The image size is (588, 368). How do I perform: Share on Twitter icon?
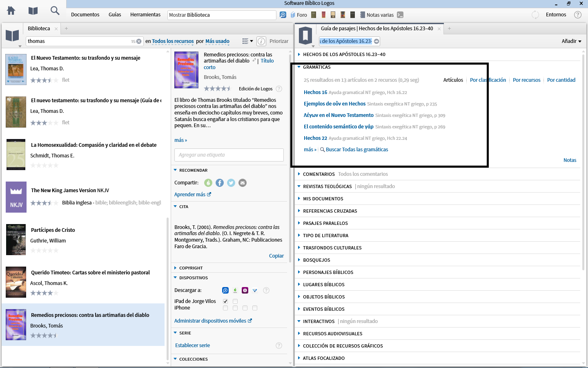231,183
